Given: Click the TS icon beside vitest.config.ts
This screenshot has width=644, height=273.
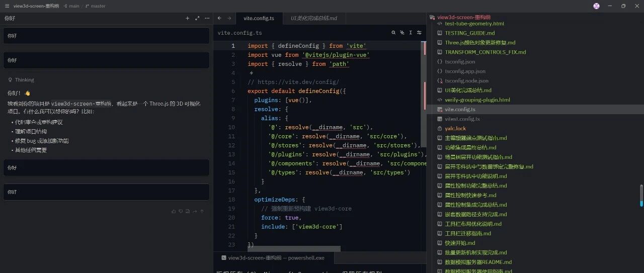Looking at the screenshot, I should click(440, 119).
